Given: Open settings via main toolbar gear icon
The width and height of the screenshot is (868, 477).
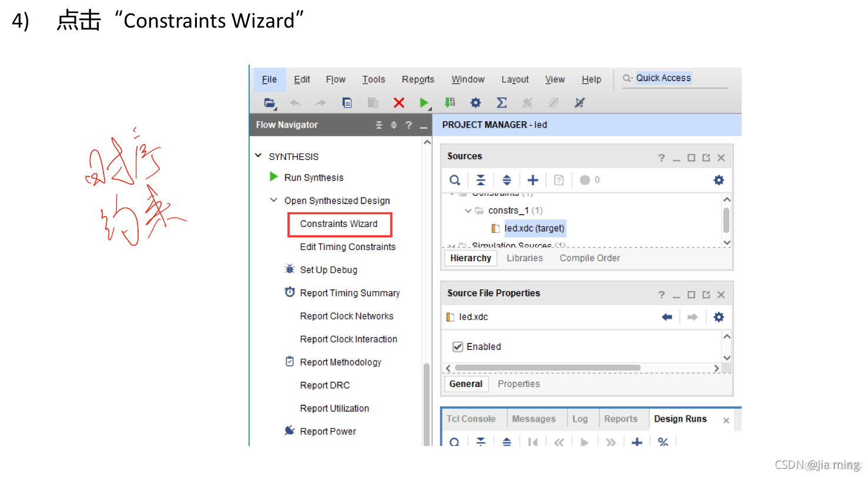Looking at the screenshot, I should 475,103.
